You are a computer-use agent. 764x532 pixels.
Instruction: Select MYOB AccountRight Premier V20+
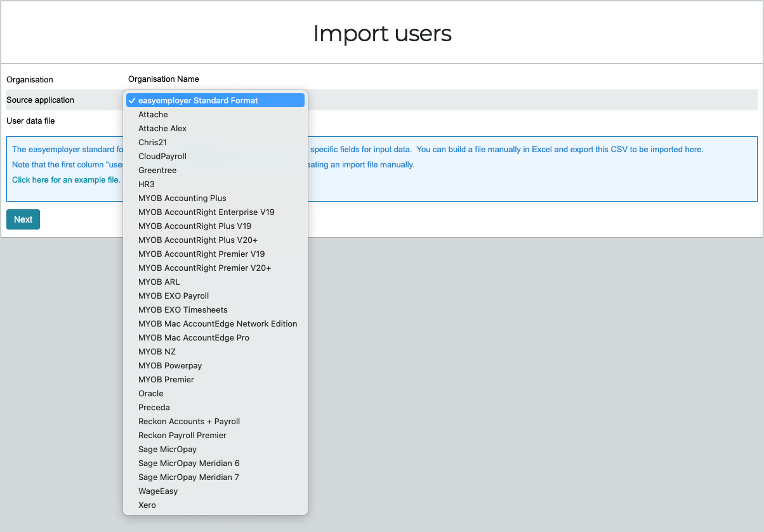click(x=215, y=268)
